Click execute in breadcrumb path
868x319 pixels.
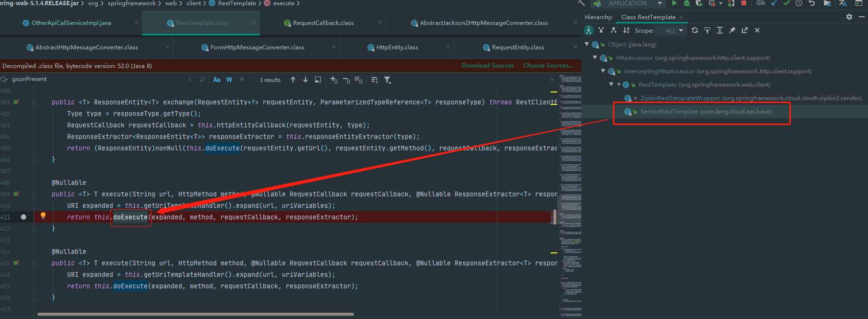(284, 3)
